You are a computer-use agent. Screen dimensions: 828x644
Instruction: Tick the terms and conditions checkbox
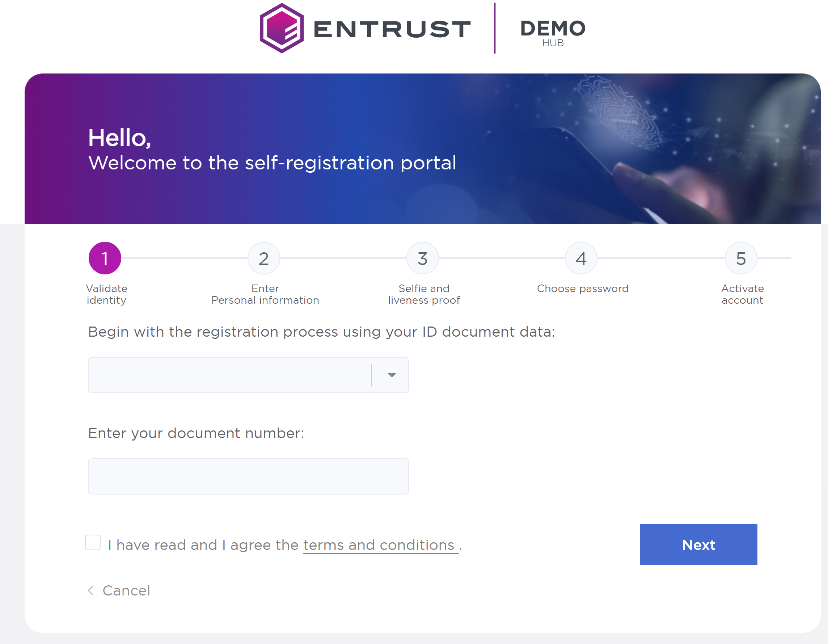click(x=93, y=542)
